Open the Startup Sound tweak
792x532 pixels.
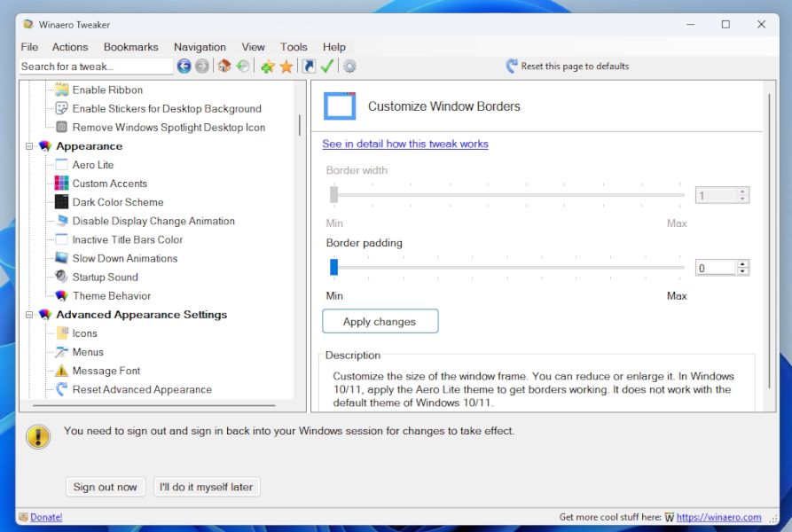[x=105, y=277]
